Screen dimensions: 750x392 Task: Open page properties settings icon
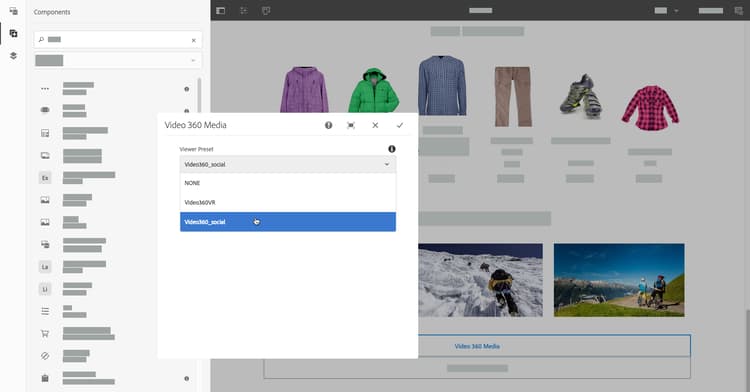(243, 11)
